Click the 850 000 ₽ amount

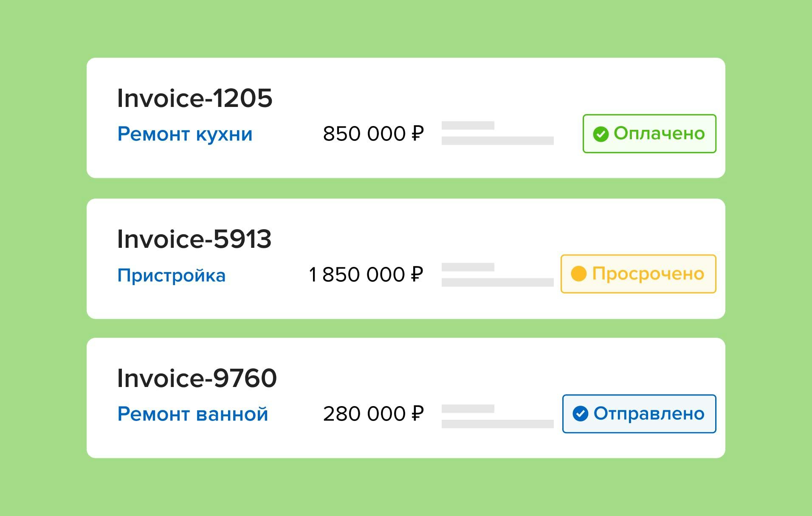point(373,134)
